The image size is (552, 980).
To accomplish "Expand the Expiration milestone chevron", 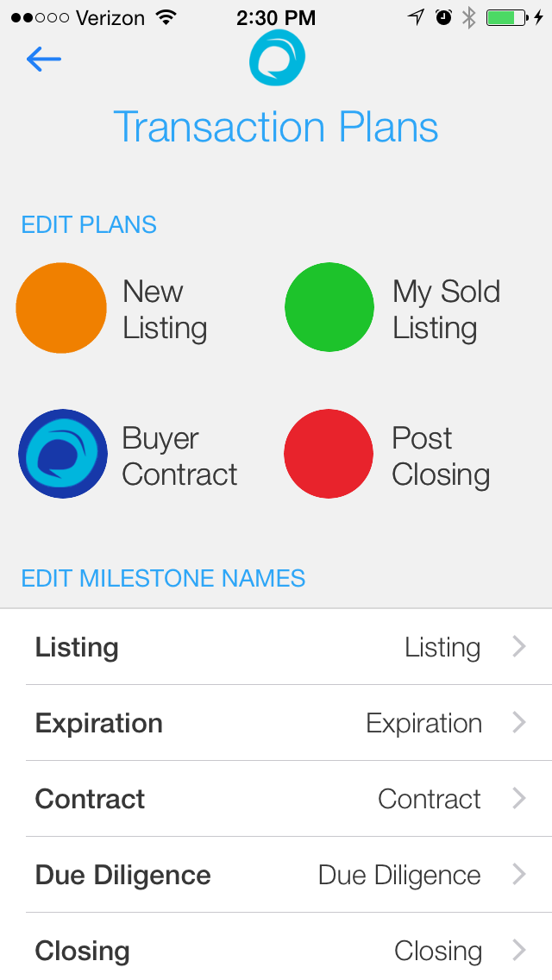I will point(518,723).
